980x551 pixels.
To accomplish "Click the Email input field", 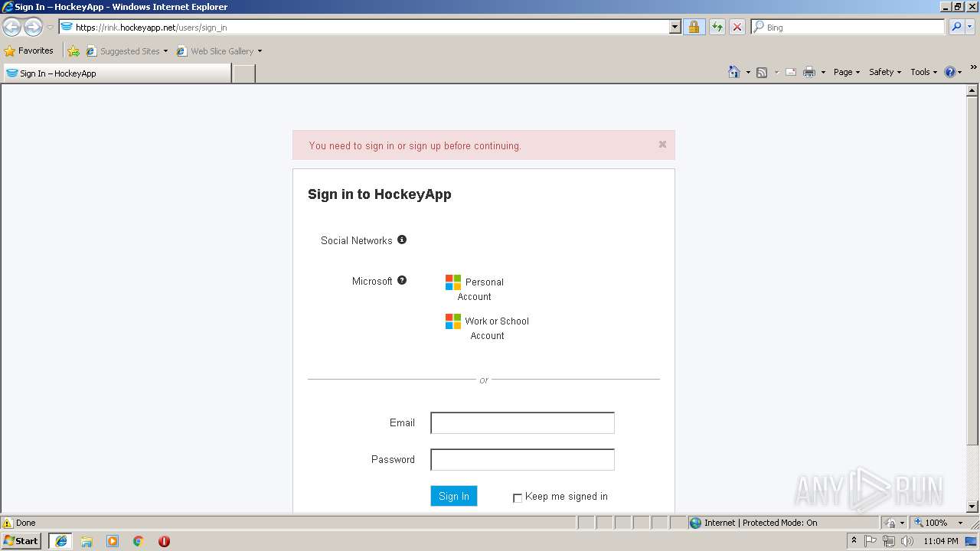I will click(522, 422).
